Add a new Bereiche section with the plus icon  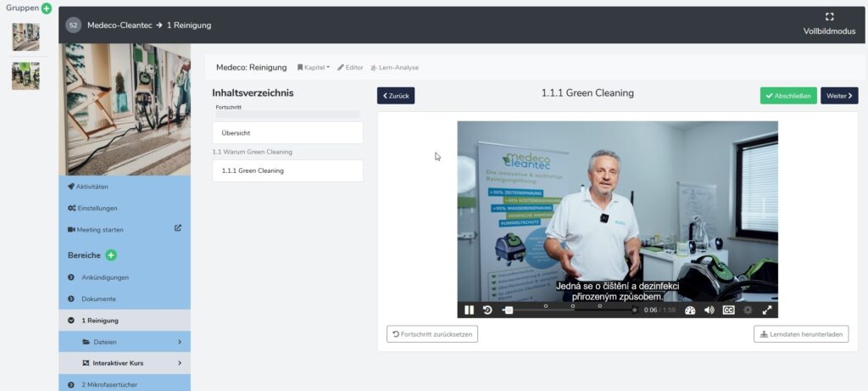(111, 255)
